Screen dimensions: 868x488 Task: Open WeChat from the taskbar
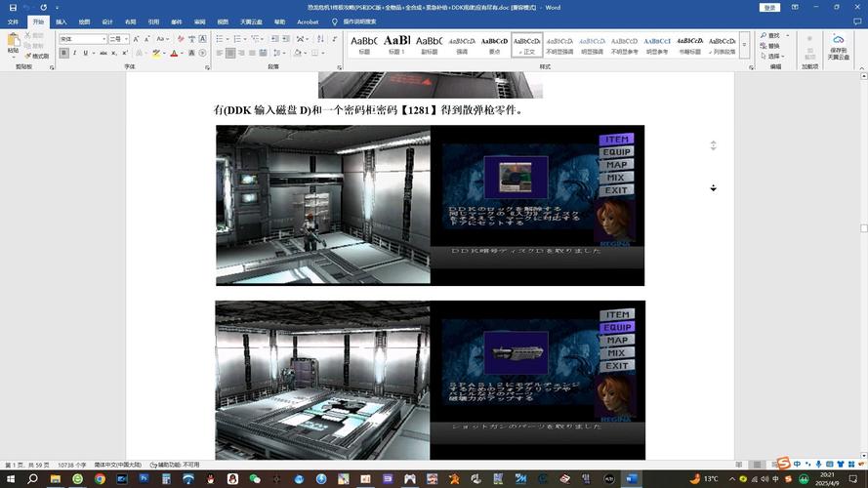(255, 479)
